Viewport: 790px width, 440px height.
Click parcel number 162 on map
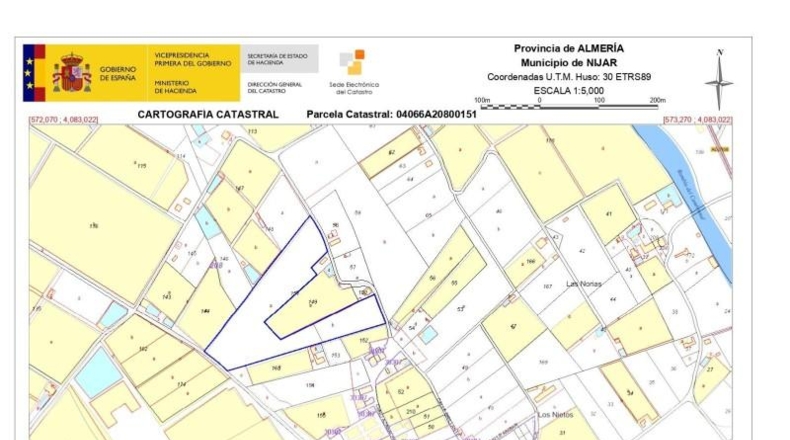(143, 349)
